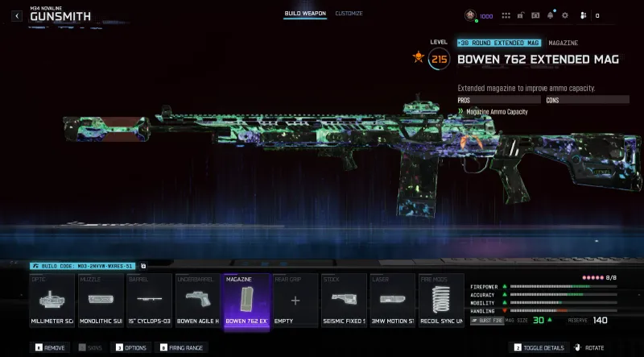Viewport: 644px width, 357px height.
Task: Click the weapon's suppressor in preview
Action: pyautogui.click(x=107, y=128)
